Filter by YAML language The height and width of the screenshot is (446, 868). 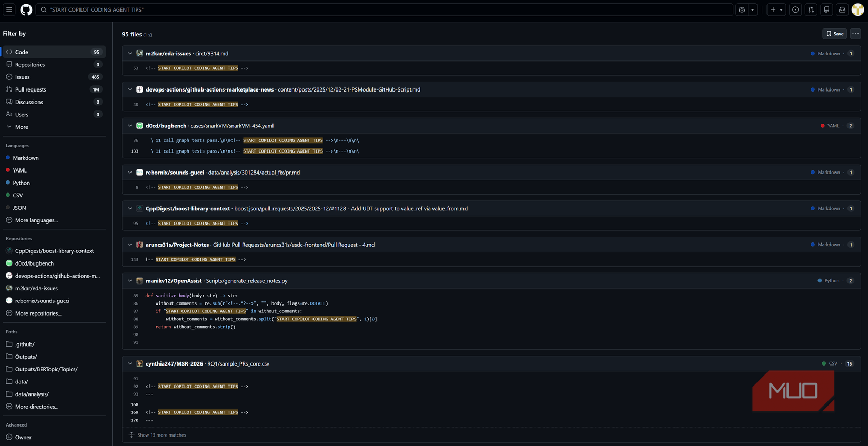pos(54,170)
